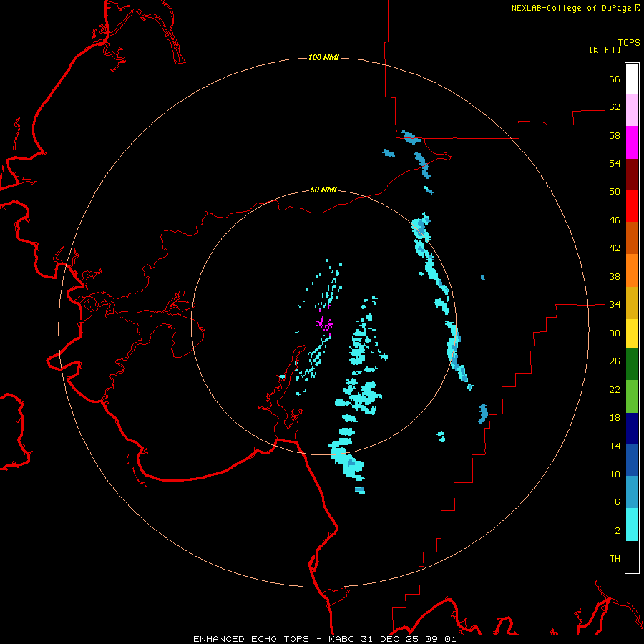Select the dark red (maroon) legend swatch
Screen dimensions: 644x644
click(x=632, y=175)
